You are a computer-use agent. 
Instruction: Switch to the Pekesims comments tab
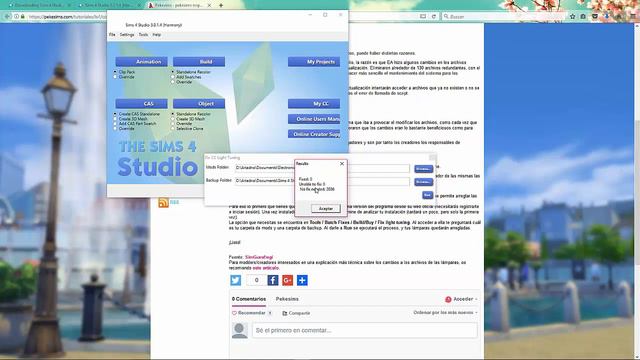point(287,299)
